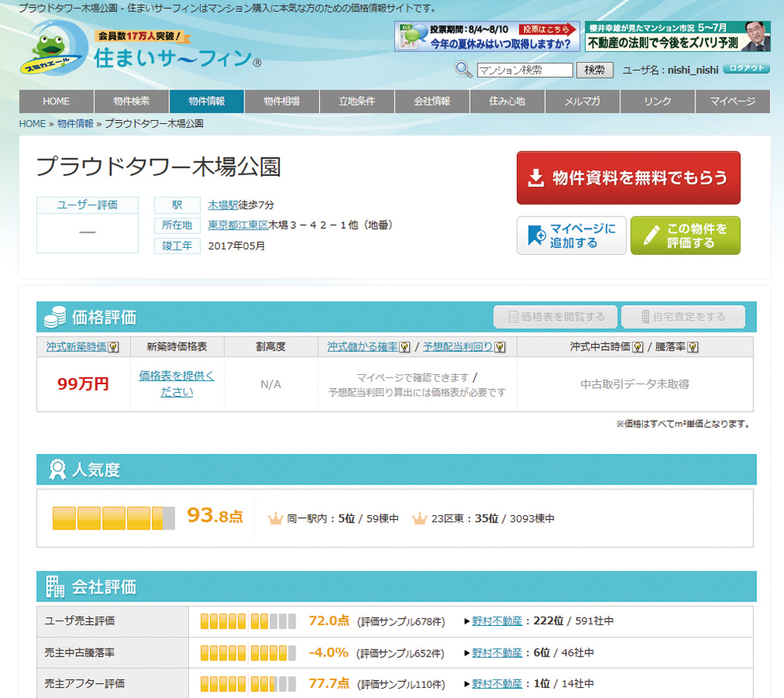The width and height of the screenshot is (784, 698).
Task: Click the 売主中古騰落率 rating bar
Action: pos(248,653)
